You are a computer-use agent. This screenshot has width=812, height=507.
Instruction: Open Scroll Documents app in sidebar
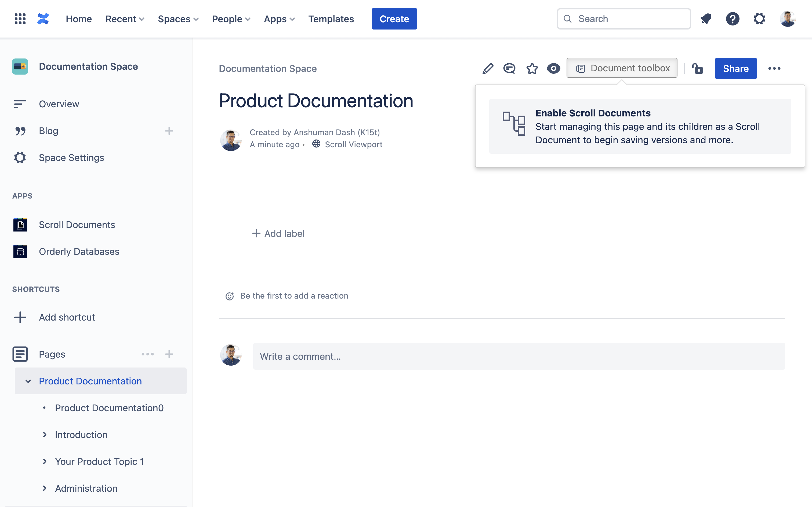(77, 225)
